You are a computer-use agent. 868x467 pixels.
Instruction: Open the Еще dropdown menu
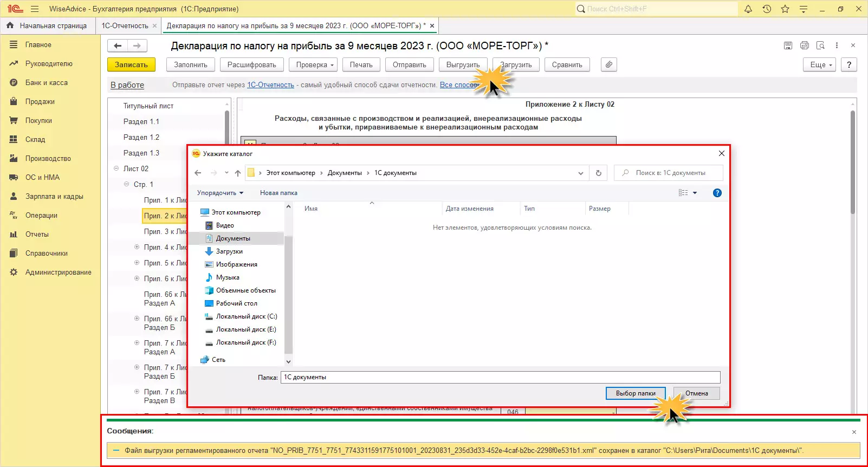click(x=819, y=64)
